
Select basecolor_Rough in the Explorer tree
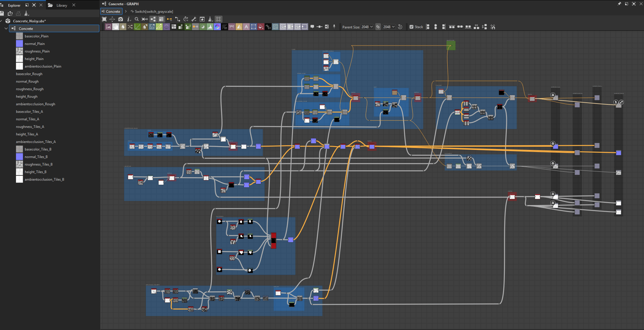click(29, 74)
